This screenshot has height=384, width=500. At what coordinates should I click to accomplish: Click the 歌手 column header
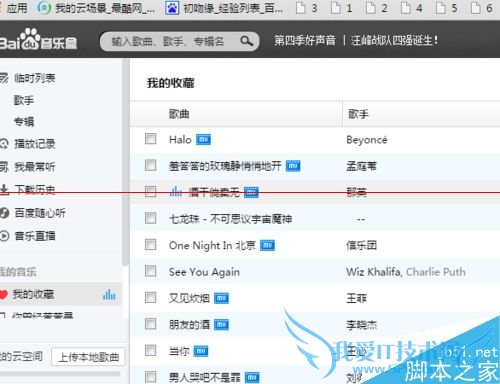pos(358,114)
